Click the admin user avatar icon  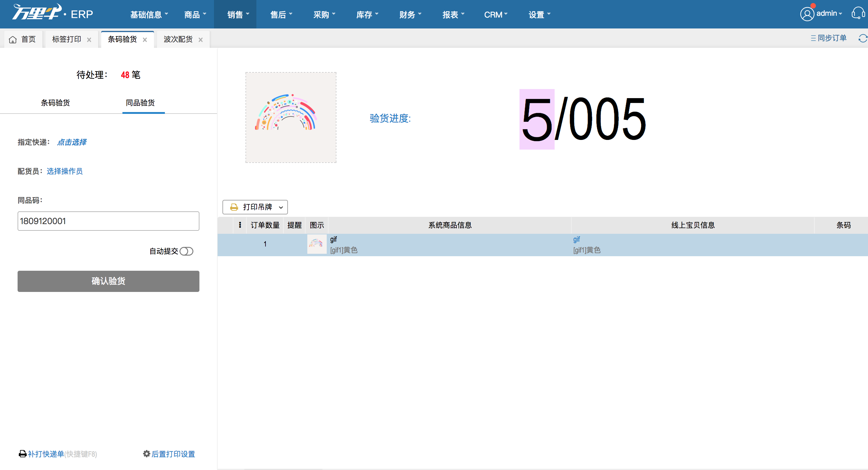[807, 14]
